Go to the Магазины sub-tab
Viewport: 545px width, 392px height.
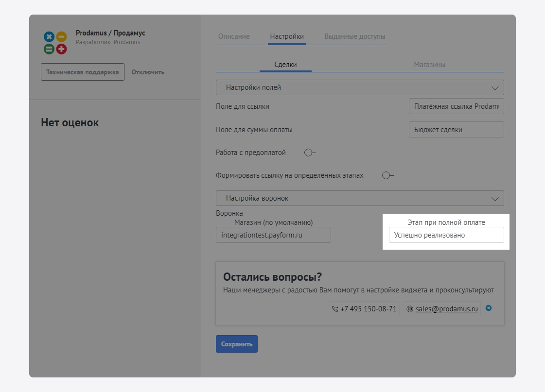coord(430,65)
